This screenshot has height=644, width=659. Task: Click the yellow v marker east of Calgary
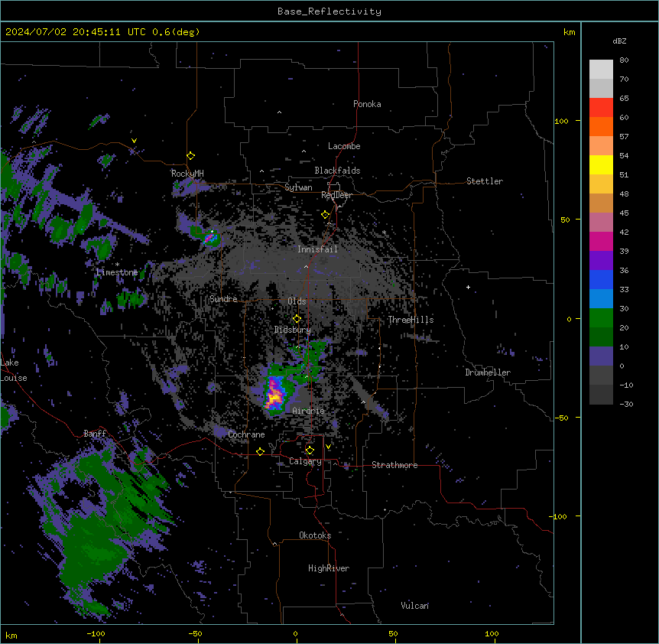328,447
